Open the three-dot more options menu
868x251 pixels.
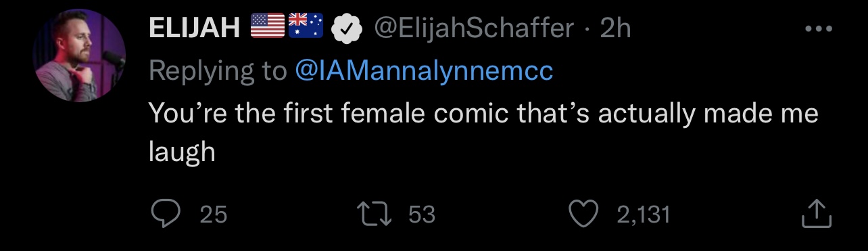[819, 29]
